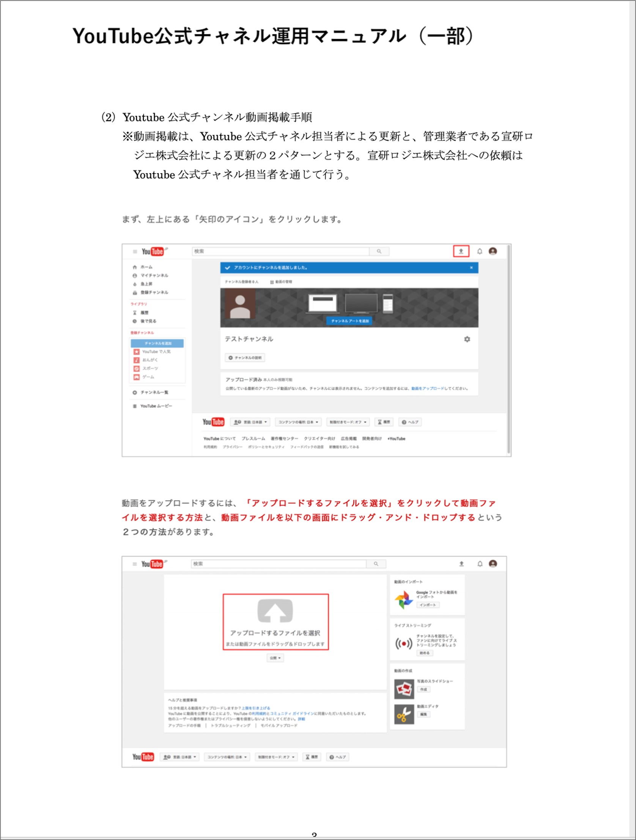The height and width of the screenshot is (840, 636).
Task: Open the 制限付きモード dropdown on the upload page
Action: [276, 757]
